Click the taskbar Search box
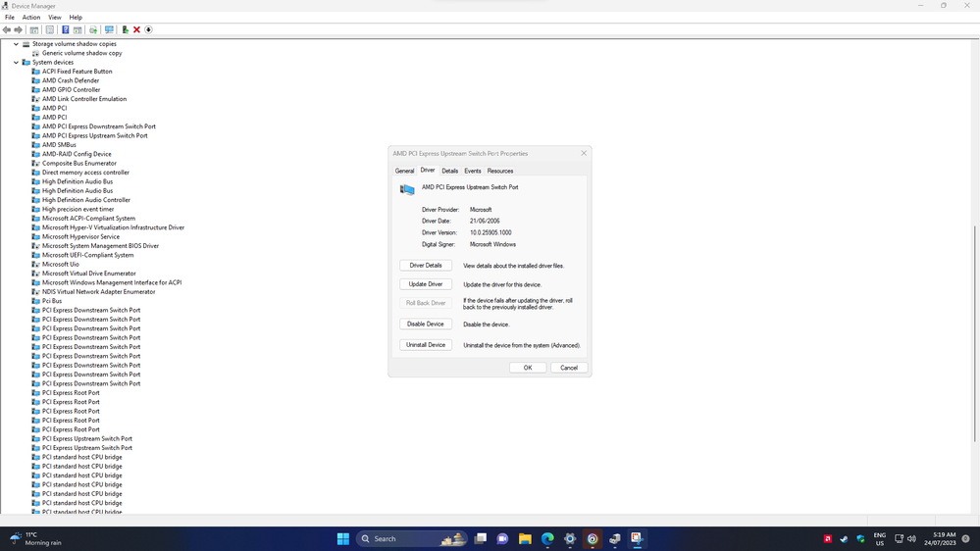 [411, 538]
